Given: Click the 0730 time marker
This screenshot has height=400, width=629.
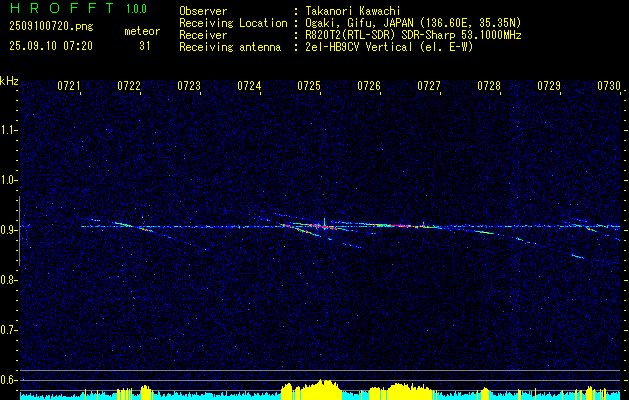Looking at the screenshot, I should point(609,85).
